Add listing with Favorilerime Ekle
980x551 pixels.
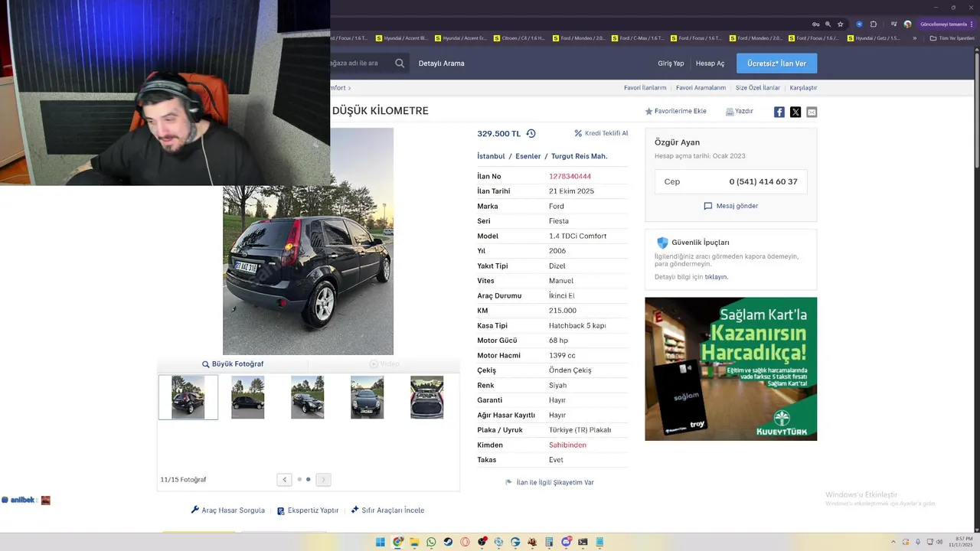tap(675, 112)
